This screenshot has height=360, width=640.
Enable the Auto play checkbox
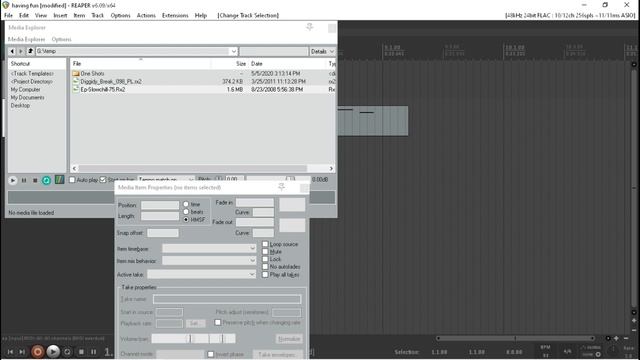[x=72, y=180]
